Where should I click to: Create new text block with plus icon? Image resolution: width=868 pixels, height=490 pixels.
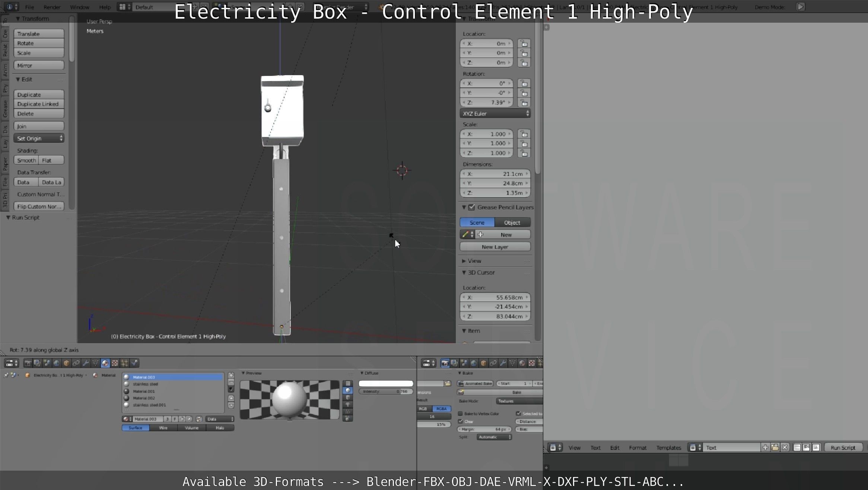(x=765, y=448)
